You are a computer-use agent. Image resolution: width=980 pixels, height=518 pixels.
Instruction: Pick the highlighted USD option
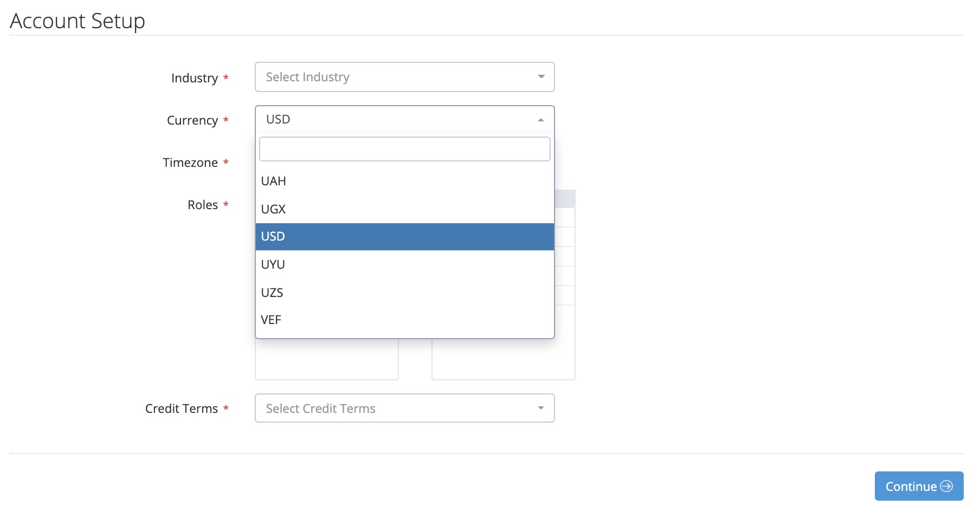(273, 236)
